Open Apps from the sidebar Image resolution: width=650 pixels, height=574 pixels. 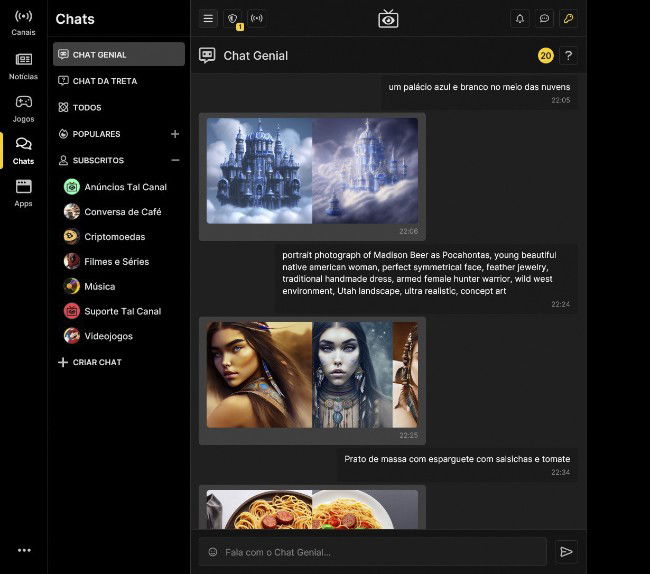[x=23, y=192]
